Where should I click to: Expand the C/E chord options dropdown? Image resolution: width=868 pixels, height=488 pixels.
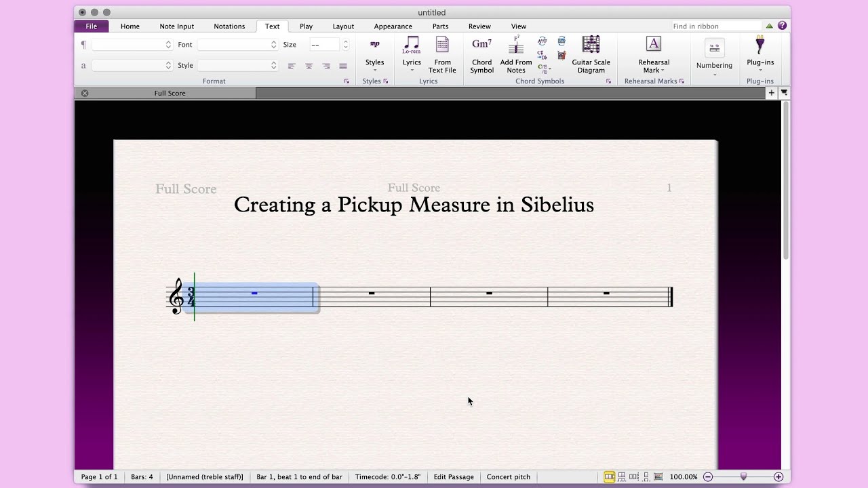[550, 68]
